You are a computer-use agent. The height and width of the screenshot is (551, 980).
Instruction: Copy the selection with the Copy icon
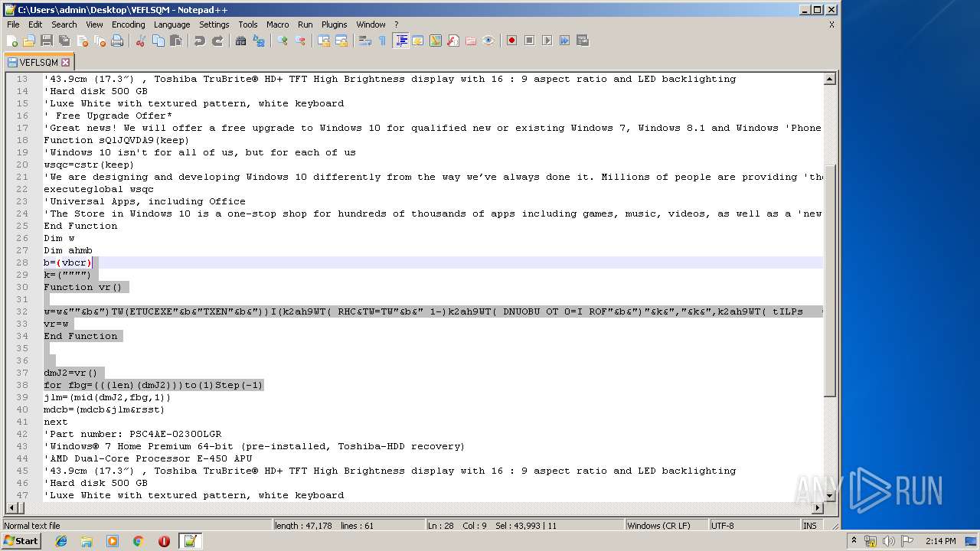[158, 41]
